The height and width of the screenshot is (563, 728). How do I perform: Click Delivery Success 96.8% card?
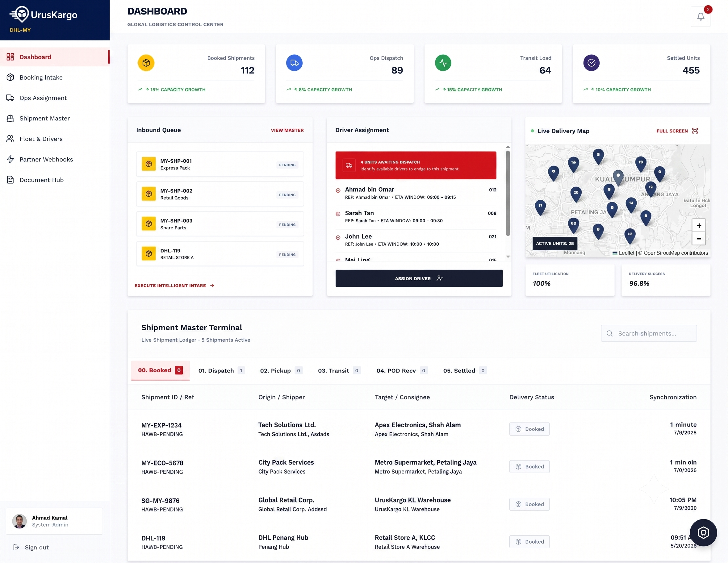666,280
